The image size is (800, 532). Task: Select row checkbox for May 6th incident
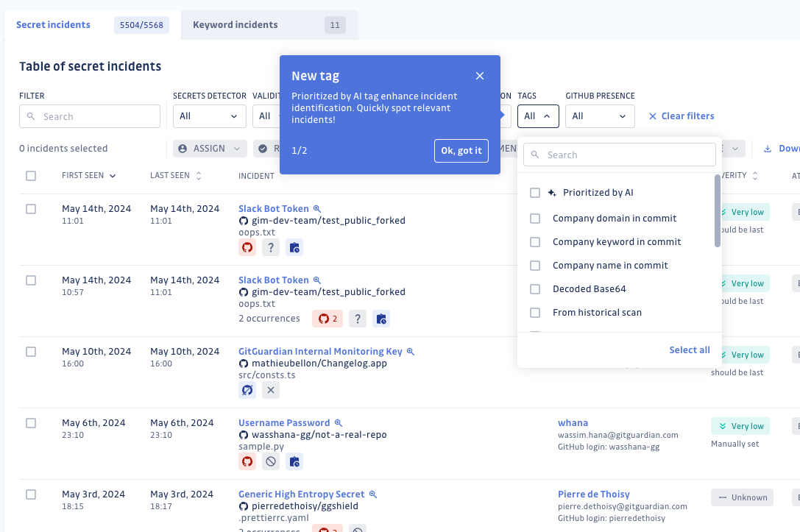tap(31, 423)
